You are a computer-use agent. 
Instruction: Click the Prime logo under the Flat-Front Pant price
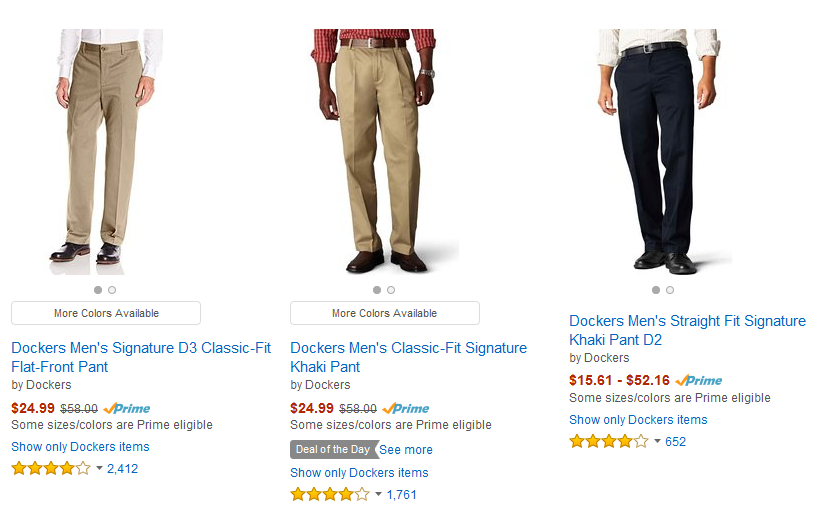[127, 408]
